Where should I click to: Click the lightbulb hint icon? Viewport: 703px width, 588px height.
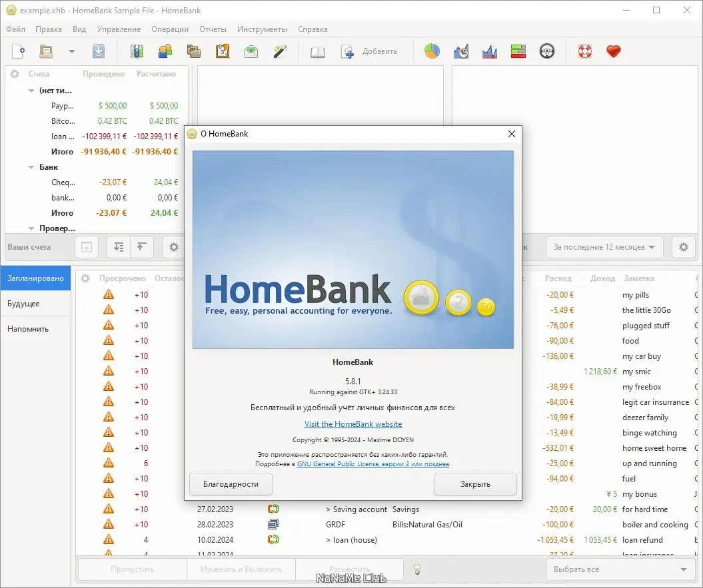[417, 569]
